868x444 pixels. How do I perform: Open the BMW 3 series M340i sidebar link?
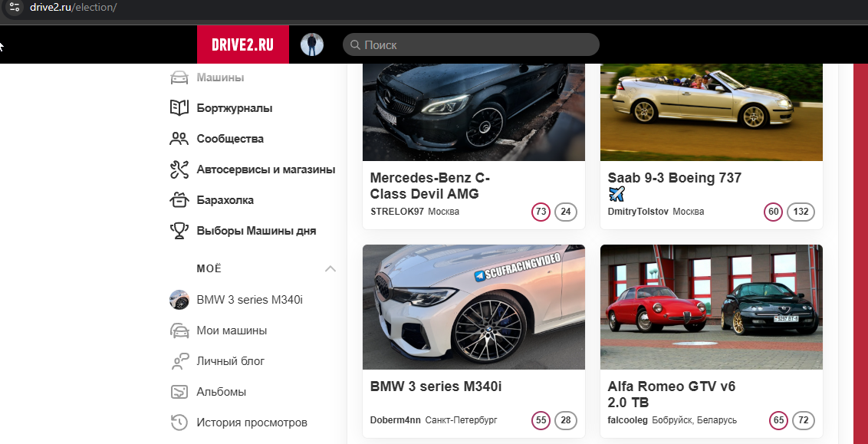pyautogui.click(x=250, y=300)
